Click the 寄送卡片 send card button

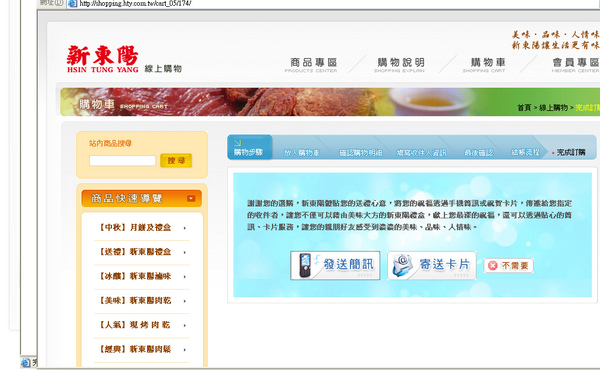tap(432, 265)
